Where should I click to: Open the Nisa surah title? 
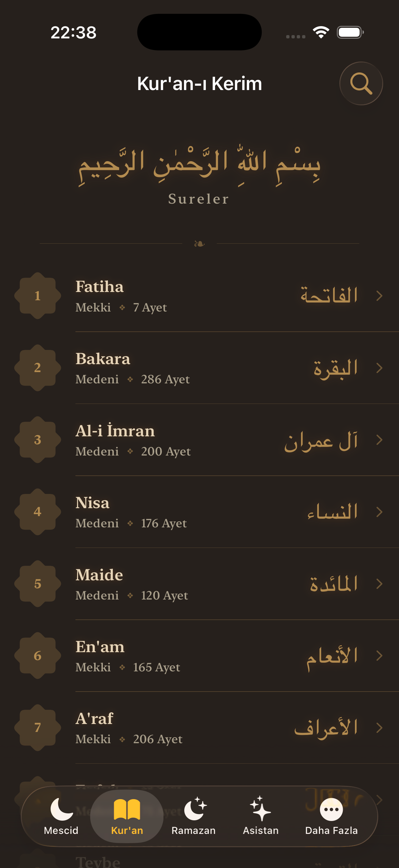tap(93, 503)
